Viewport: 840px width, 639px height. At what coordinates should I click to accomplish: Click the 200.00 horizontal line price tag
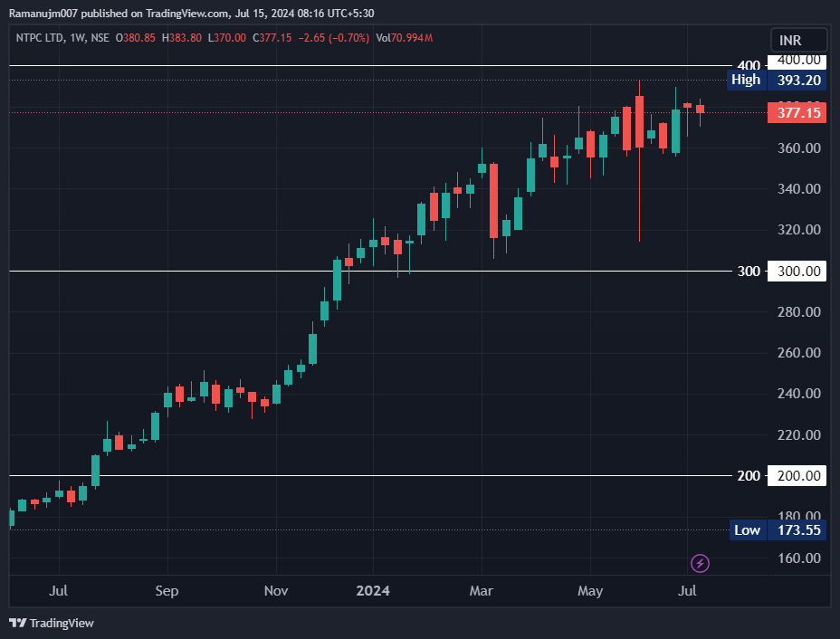(x=797, y=476)
